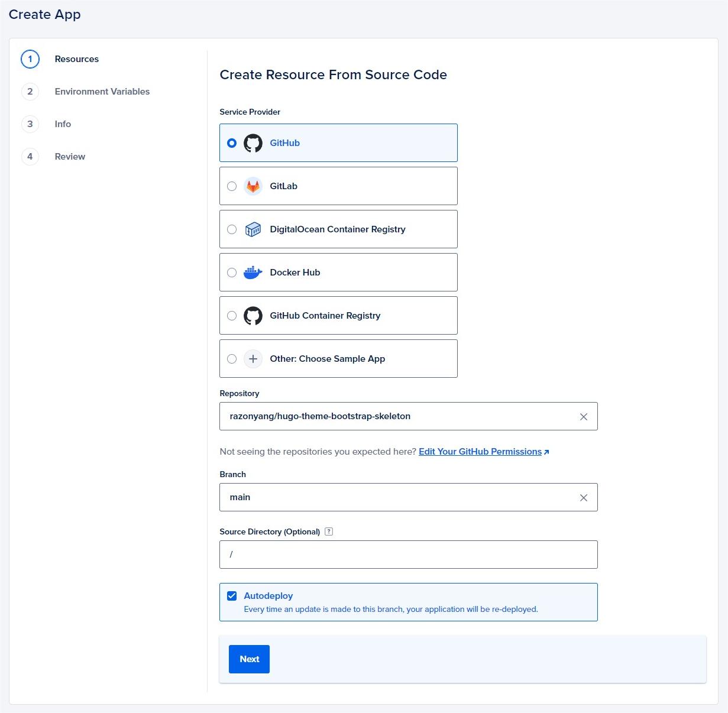Jump to the Review step
Viewport: 728px width, 713px height.
[x=69, y=156]
